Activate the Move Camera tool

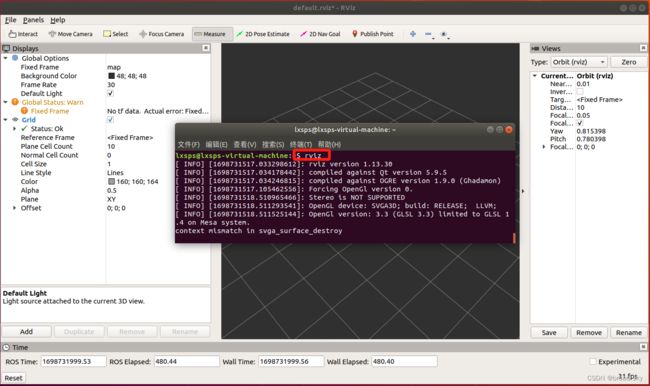tap(70, 34)
